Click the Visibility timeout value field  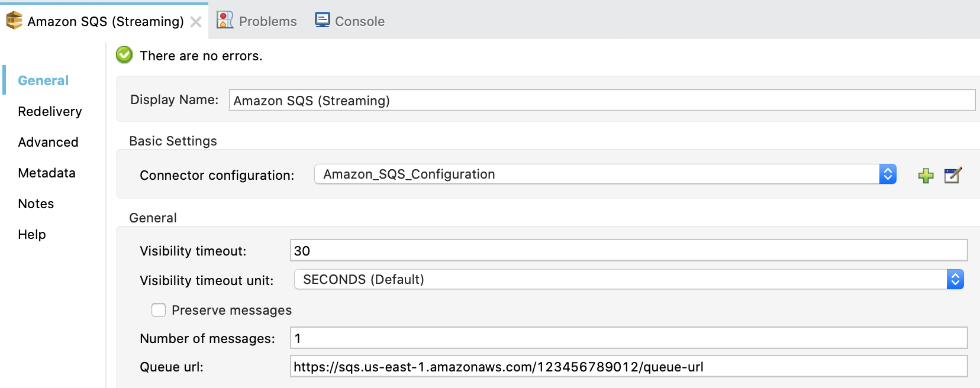point(533,250)
